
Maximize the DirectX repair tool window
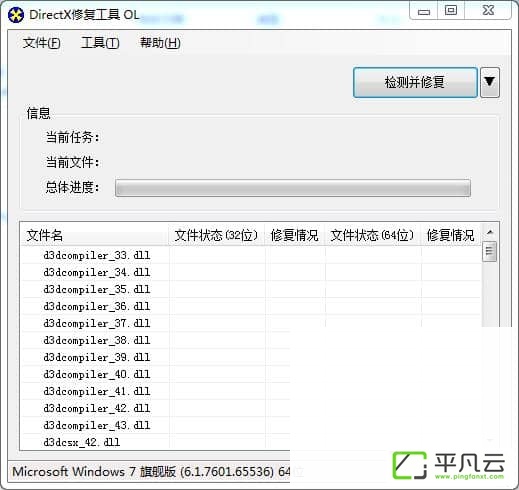pos(451,10)
